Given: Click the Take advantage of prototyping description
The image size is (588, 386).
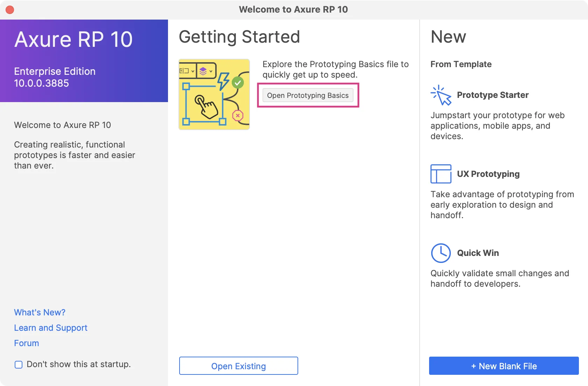Looking at the screenshot, I should 502,205.
